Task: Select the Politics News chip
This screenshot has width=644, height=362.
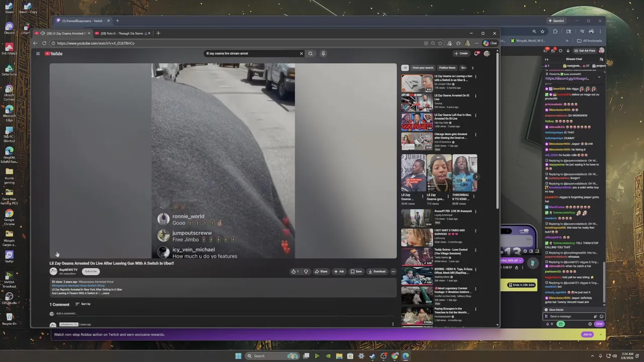Action: (x=447, y=68)
